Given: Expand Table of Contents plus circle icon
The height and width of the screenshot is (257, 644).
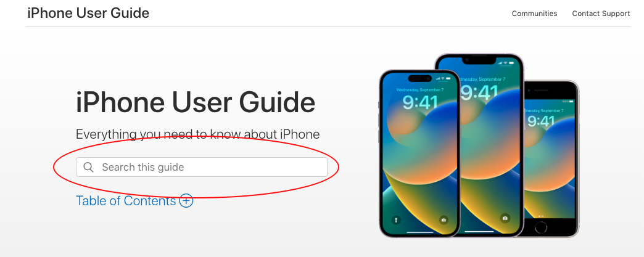Looking at the screenshot, I should 186,201.
